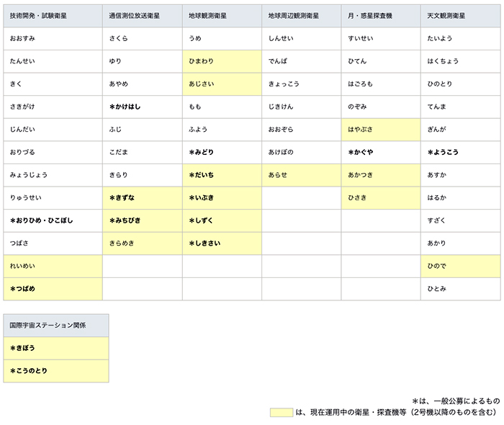Click the でんぱ cell

click(x=302, y=61)
